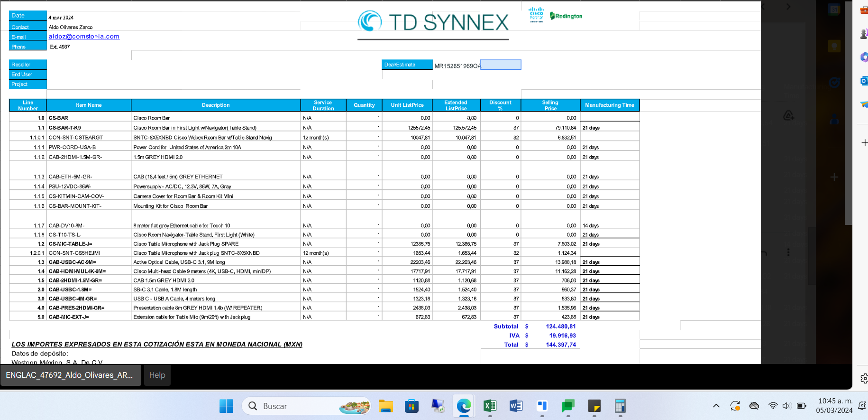The width and height of the screenshot is (868, 420).
Task: Click the OneDrive cloud tray icon
Action: (x=754, y=406)
